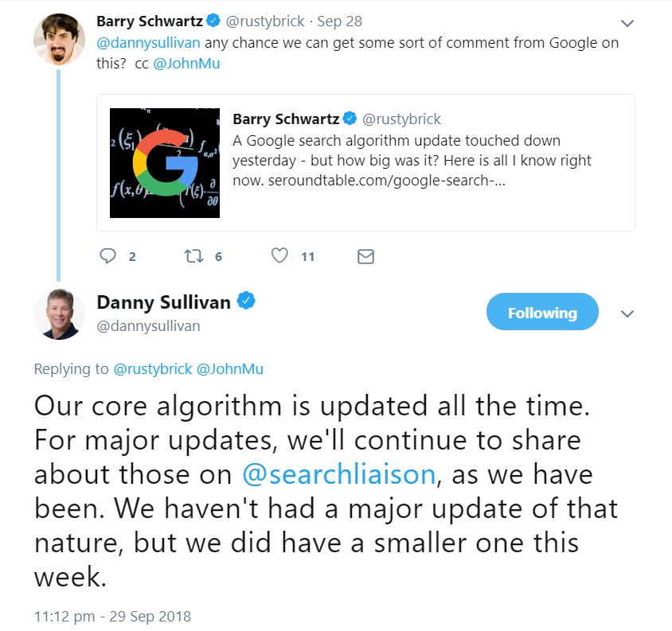Open the @dannysullivan mention link
This screenshot has width=672, height=631.
click(x=147, y=42)
